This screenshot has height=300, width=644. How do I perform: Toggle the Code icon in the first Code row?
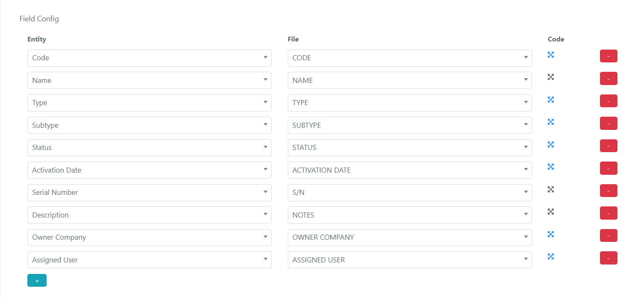click(551, 55)
